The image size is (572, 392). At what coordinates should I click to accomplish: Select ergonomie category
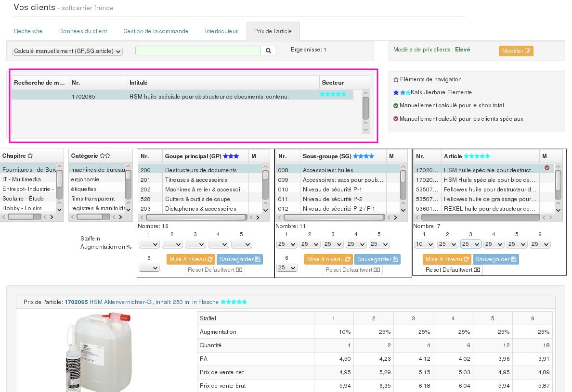[x=98, y=179]
